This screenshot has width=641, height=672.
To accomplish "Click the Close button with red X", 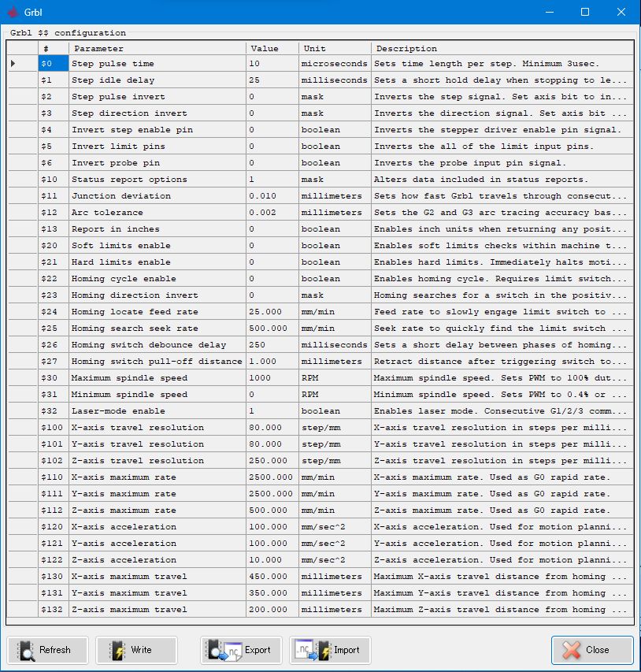I will tap(592, 650).
